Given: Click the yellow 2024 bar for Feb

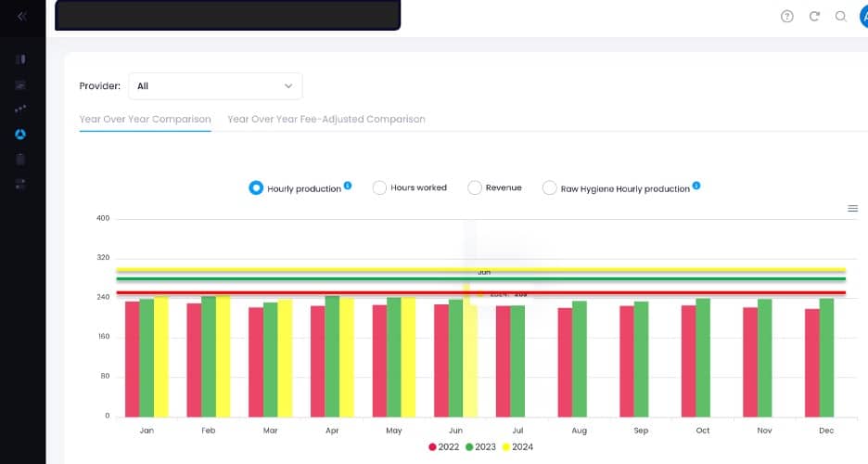Looking at the screenshot, I should [223, 357].
